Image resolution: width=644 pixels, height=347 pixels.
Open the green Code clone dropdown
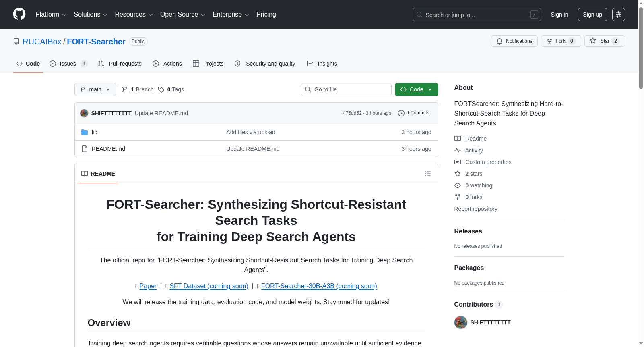tap(417, 89)
